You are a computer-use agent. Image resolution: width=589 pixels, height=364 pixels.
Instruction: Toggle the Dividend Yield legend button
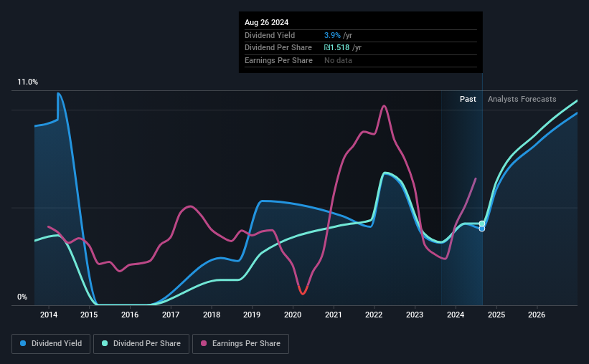pyautogui.click(x=51, y=344)
